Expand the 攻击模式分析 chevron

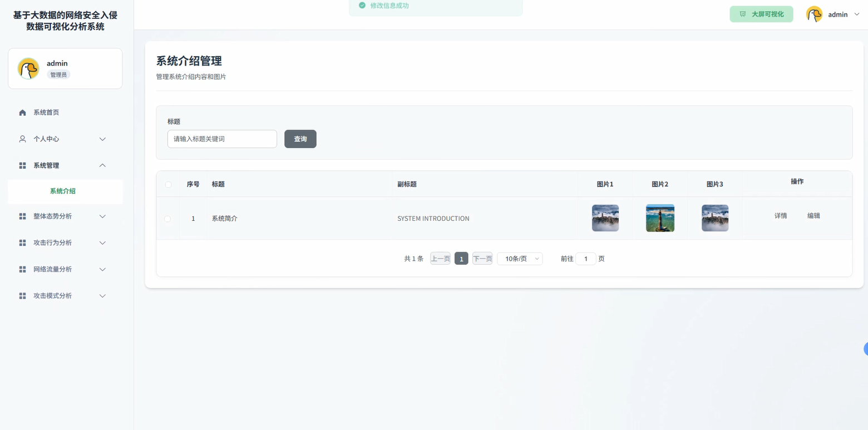tap(102, 296)
